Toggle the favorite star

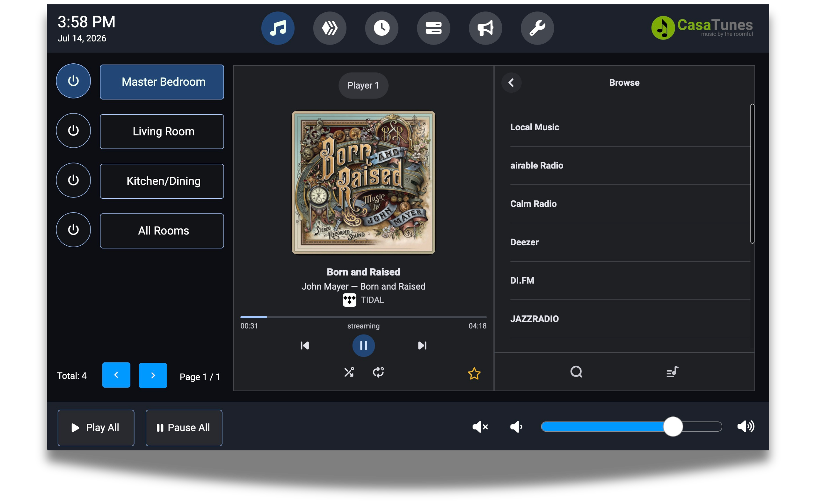[474, 374]
